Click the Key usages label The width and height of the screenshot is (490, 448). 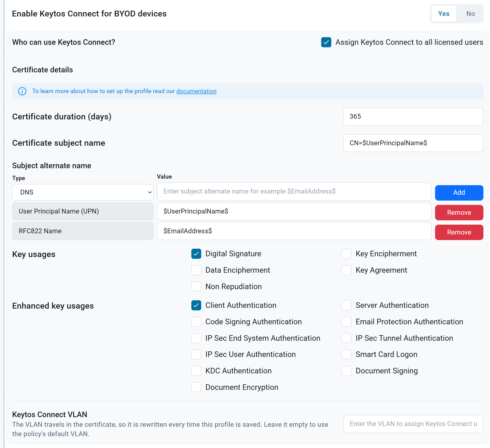coord(34,254)
